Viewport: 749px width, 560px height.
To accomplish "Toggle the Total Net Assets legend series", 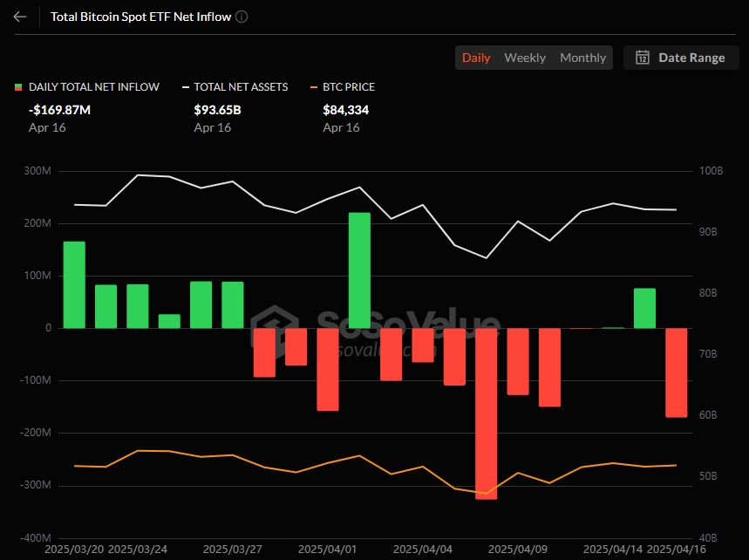I will pyautogui.click(x=235, y=87).
